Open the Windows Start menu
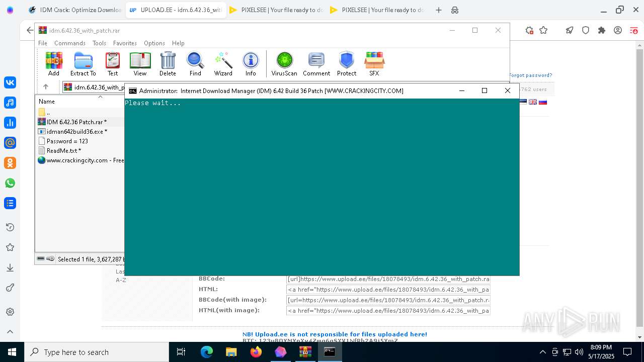The image size is (644, 362). [12, 352]
